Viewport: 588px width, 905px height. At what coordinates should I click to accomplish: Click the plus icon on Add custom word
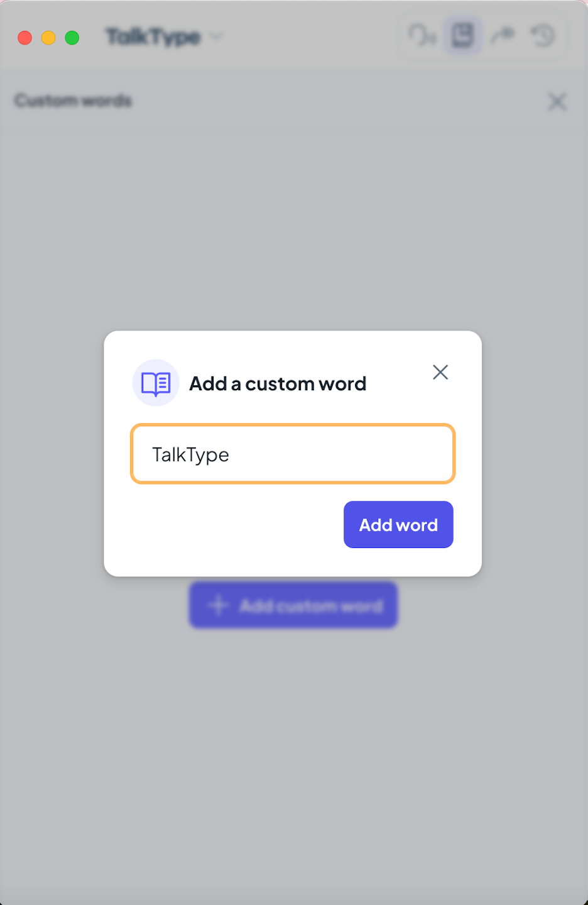[218, 605]
